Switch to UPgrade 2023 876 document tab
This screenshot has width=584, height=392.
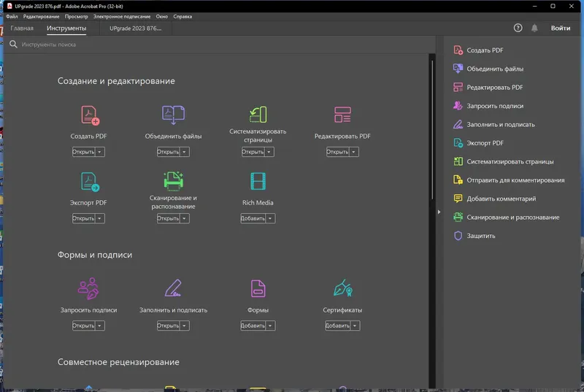tap(136, 28)
